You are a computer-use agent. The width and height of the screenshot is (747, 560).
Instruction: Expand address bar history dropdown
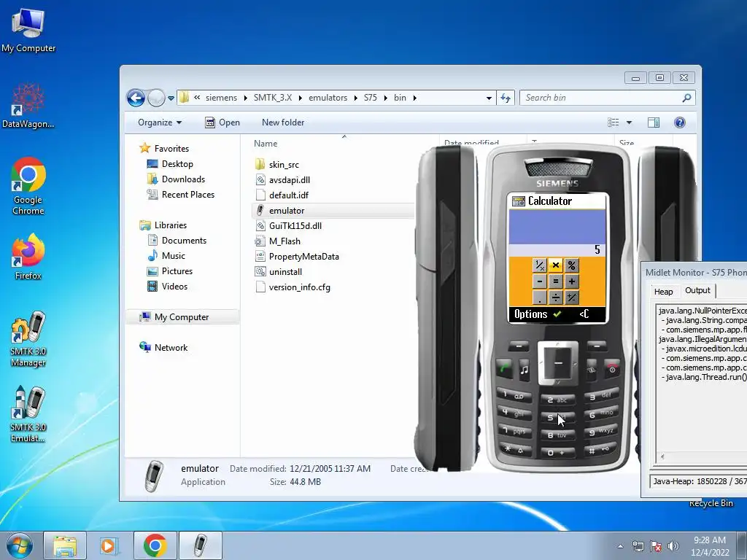point(489,98)
